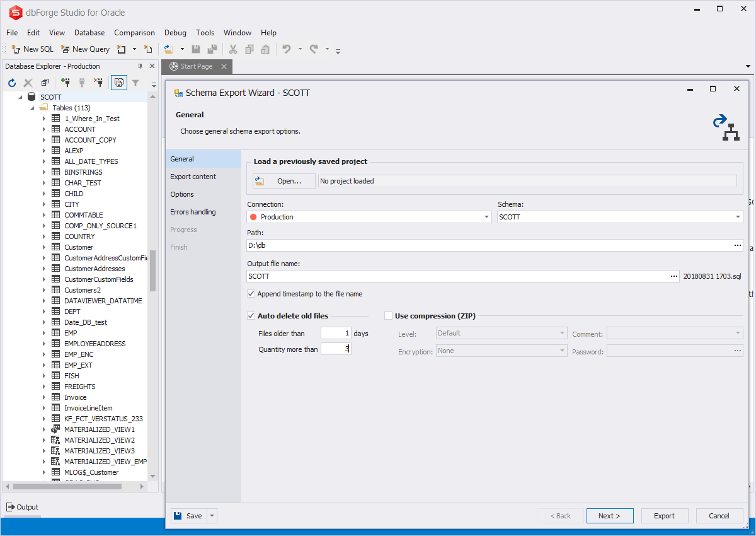Toggle the highlighted Show Details icon in Database Explorer

point(119,82)
